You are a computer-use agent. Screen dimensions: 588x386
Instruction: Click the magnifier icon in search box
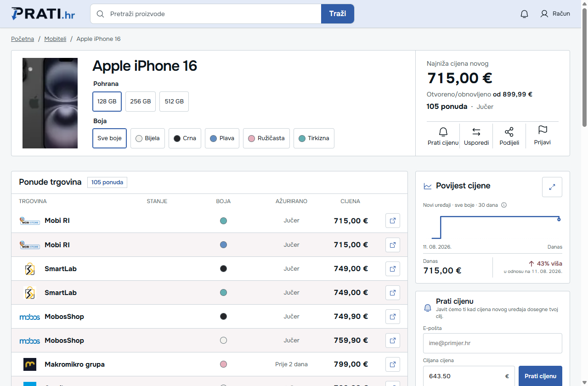pyautogui.click(x=100, y=14)
